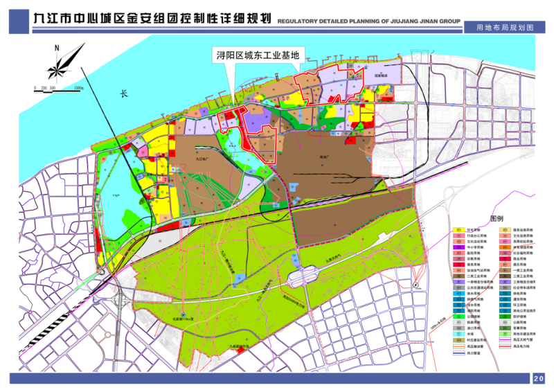Screen dimensions: 554x392
Task: Click the English title REGULATORY DETAILED PLANNING text
Action: pyautogui.click(x=368, y=22)
